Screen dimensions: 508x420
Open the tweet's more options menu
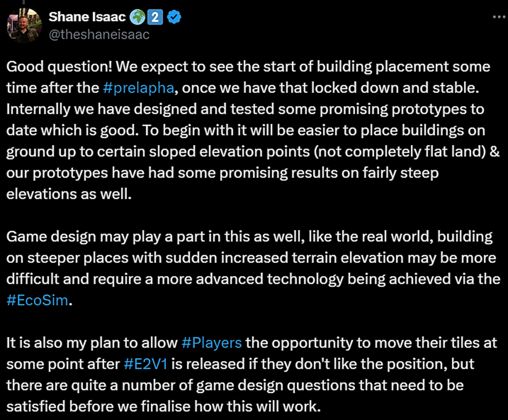click(499, 17)
